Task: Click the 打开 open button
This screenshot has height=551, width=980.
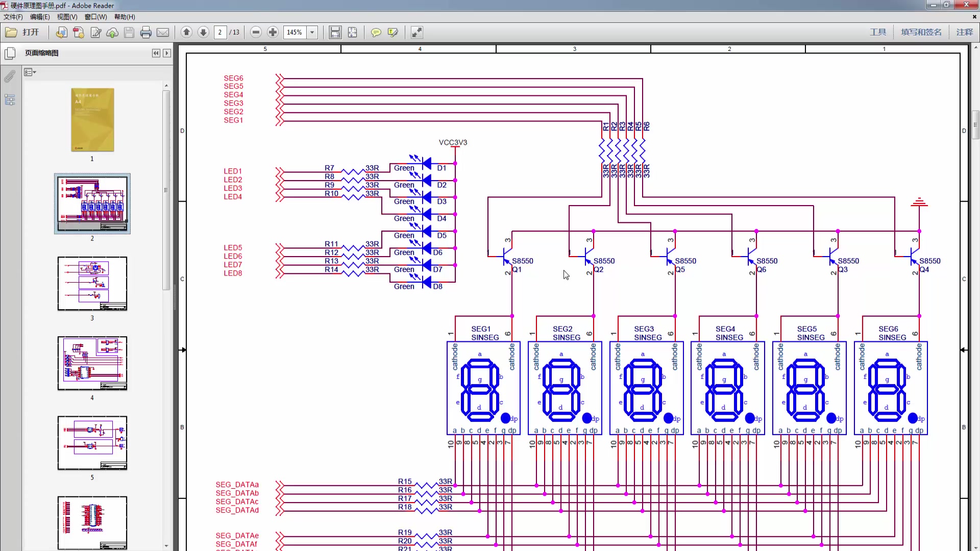Action: [x=23, y=32]
